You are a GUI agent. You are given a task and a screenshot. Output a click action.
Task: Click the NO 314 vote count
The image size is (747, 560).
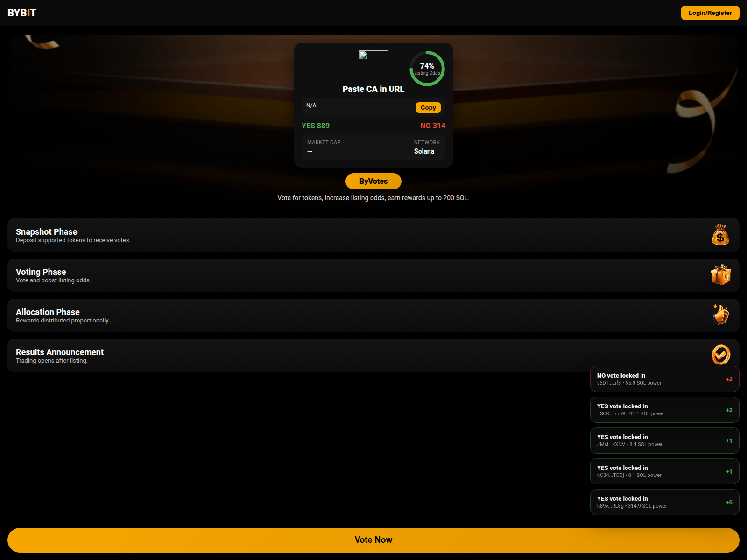coord(433,126)
